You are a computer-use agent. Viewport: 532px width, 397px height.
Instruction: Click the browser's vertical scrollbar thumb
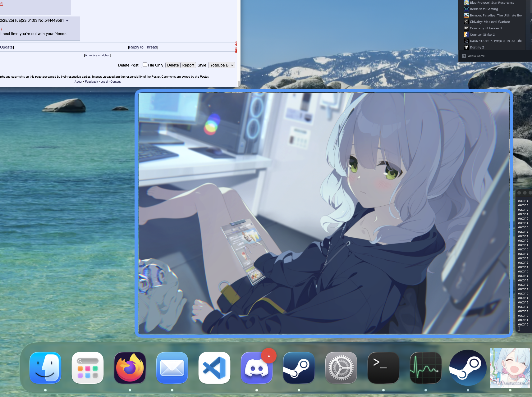[x=239, y=84]
